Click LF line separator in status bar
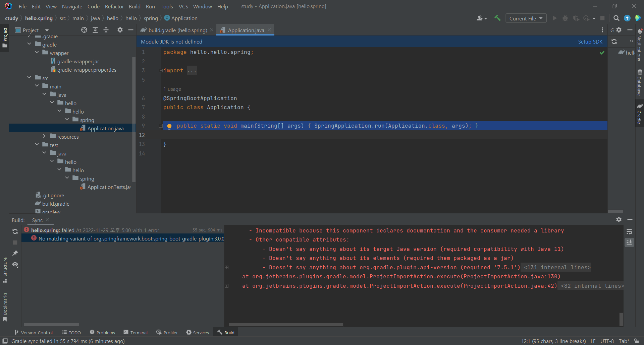The height and width of the screenshot is (345, 644). pyautogui.click(x=593, y=341)
